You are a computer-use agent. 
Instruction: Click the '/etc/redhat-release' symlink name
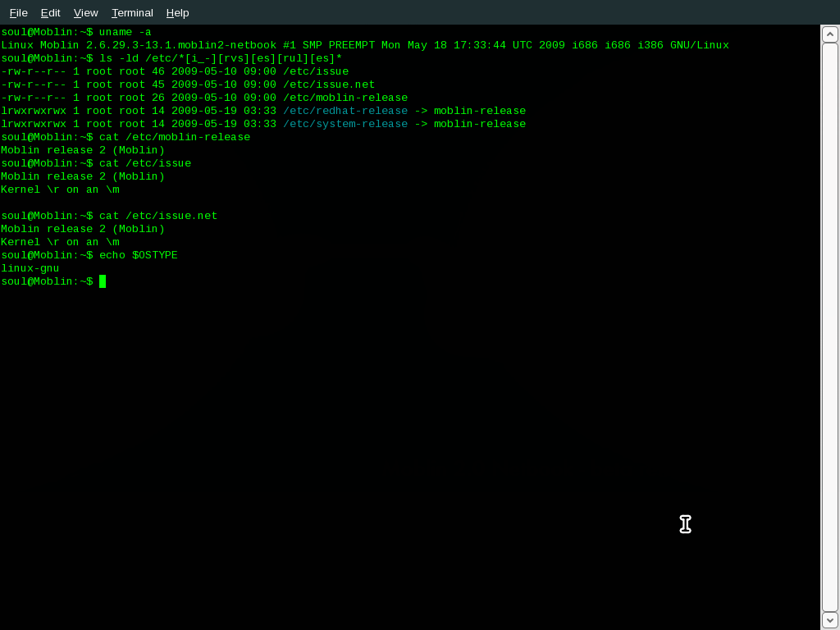pyautogui.click(x=345, y=111)
